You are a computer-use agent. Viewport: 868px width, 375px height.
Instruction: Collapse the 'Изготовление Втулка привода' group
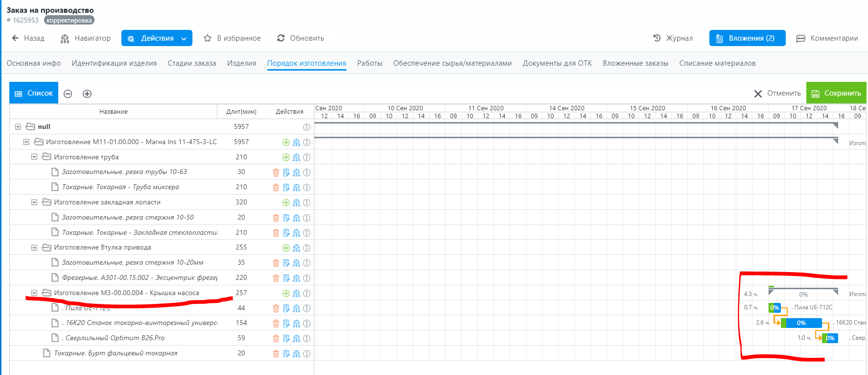pos(34,248)
